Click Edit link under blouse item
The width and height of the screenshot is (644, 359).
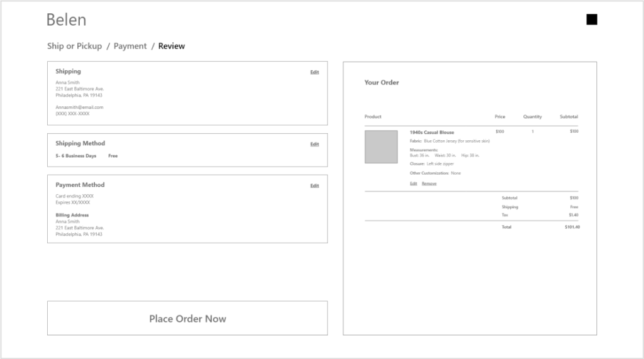413,184
